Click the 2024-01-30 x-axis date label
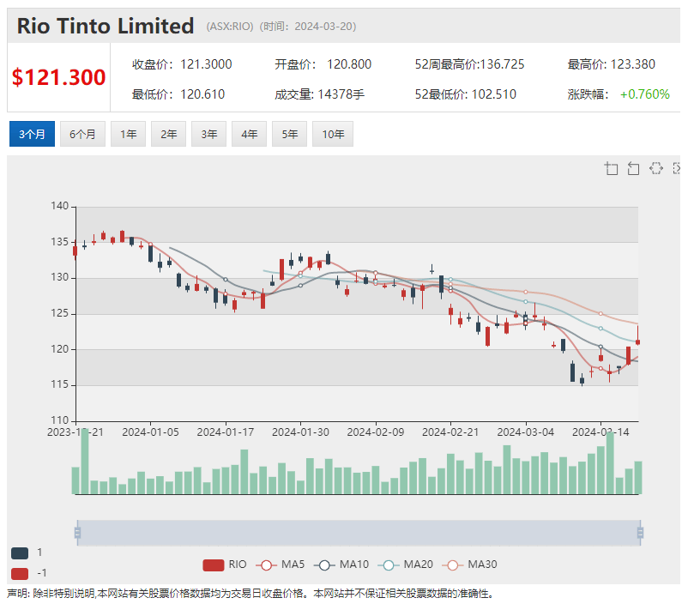This screenshot has height=616, width=694. (x=300, y=432)
